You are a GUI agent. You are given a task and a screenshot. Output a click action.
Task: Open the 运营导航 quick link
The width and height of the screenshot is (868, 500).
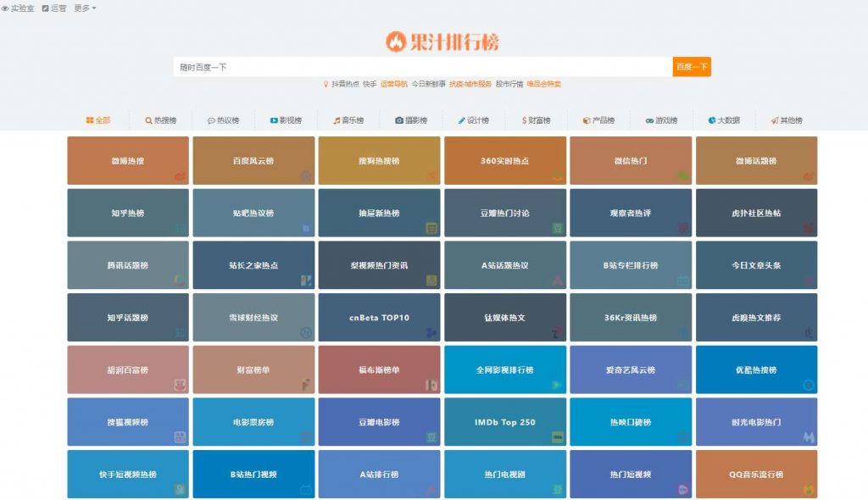[x=394, y=84]
